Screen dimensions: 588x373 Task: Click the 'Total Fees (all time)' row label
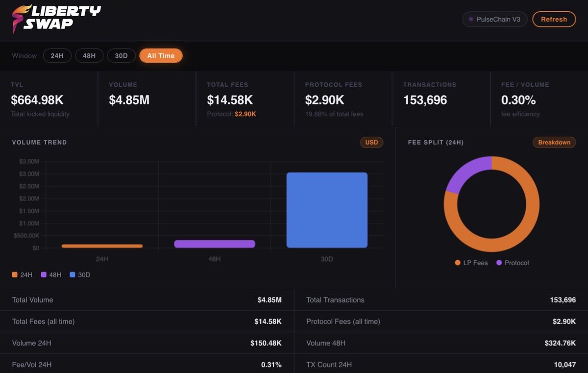[x=43, y=322]
